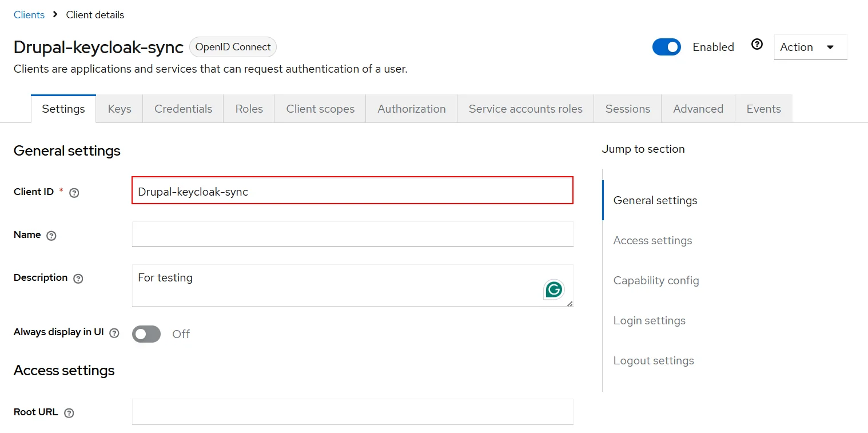The image size is (868, 433).
Task: Open the Action dropdown menu
Action: (810, 47)
